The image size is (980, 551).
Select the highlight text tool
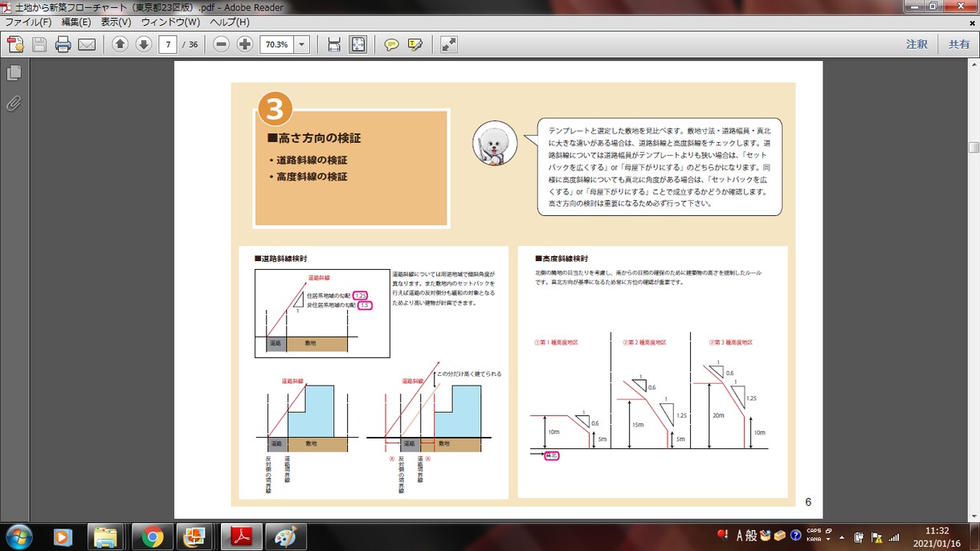pyautogui.click(x=415, y=44)
